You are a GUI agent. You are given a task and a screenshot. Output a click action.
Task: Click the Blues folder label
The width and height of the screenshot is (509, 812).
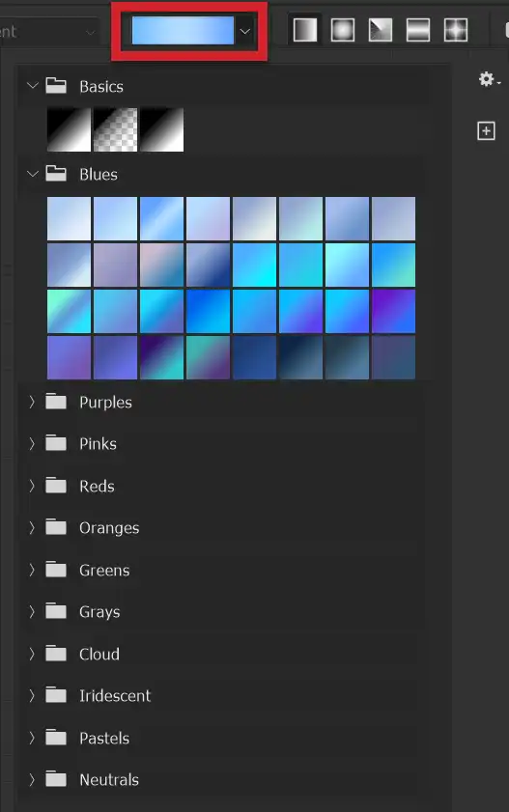click(99, 174)
